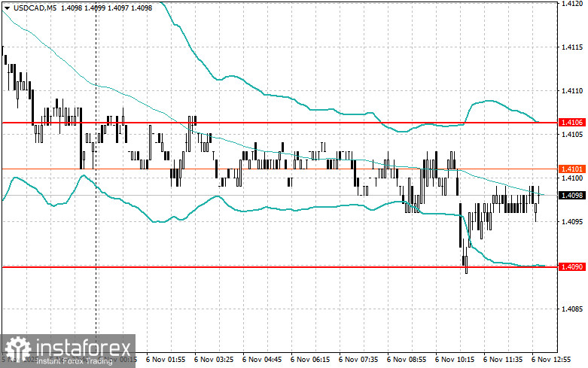Click the 6 Nov 03:25 time label
The width and height of the screenshot is (588, 368).
click(x=214, y=360)
